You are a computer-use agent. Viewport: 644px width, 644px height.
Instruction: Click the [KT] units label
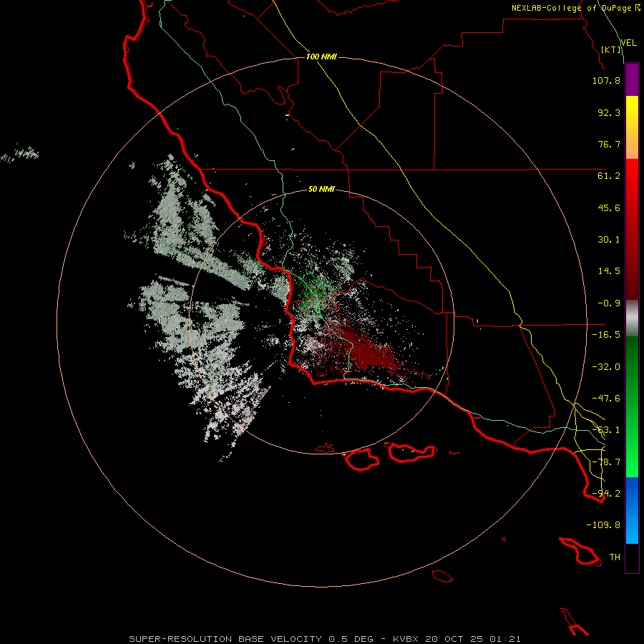pyautogui.click(x=611, y=49)
